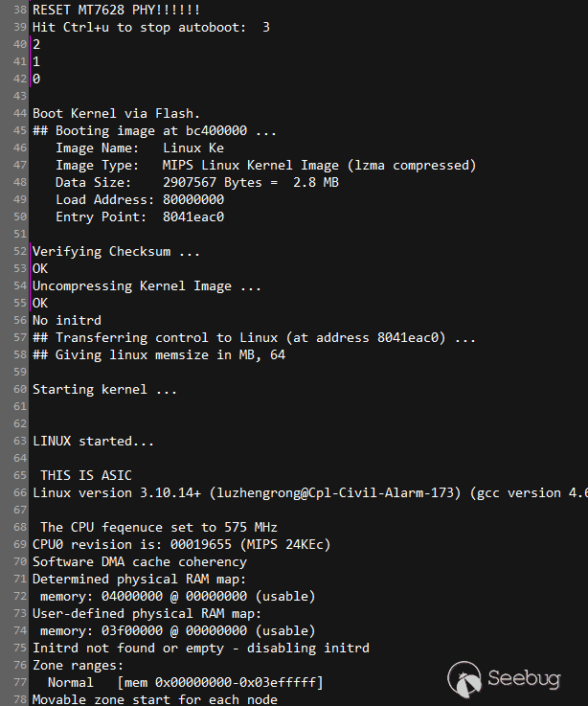Click line number 44 in the gutter
The image size is (588, 706).
click(20, 113)
